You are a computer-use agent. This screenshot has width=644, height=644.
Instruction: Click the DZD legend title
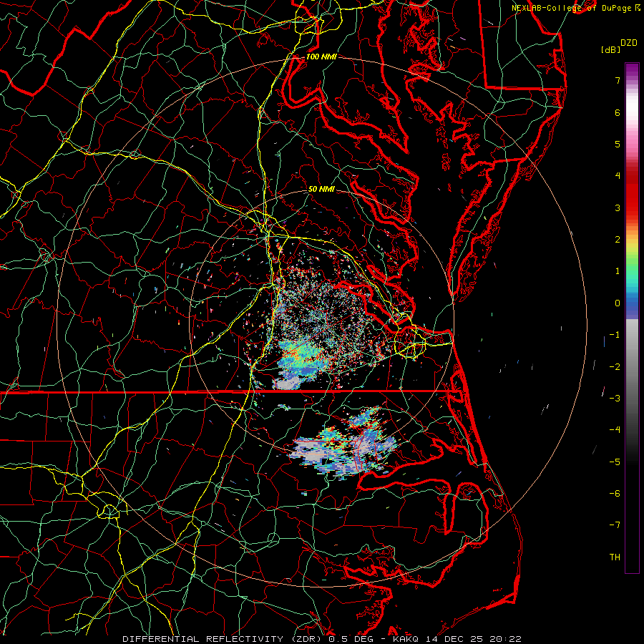(x=628, y=43)
